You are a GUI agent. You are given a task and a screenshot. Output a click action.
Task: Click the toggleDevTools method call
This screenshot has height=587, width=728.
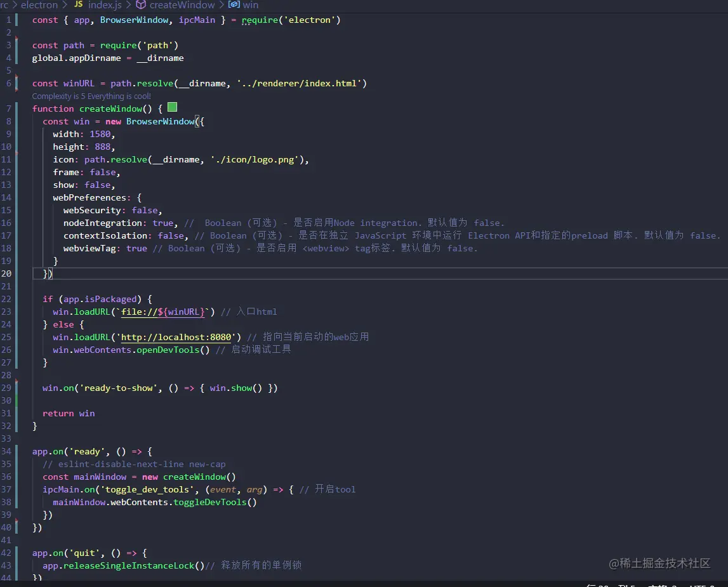(210, 502)
